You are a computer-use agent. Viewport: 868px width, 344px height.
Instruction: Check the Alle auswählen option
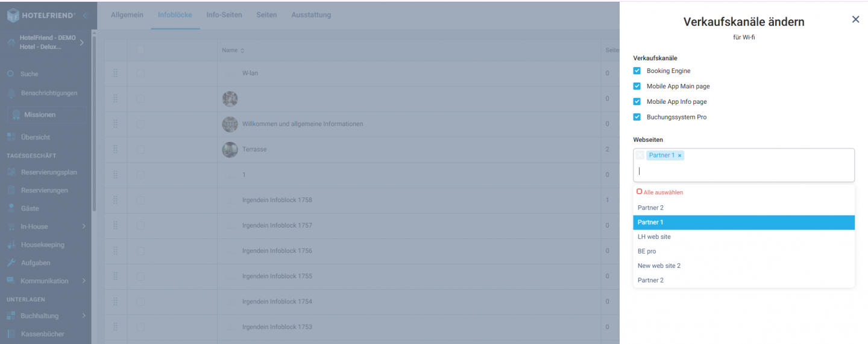[x=640, y=192]
